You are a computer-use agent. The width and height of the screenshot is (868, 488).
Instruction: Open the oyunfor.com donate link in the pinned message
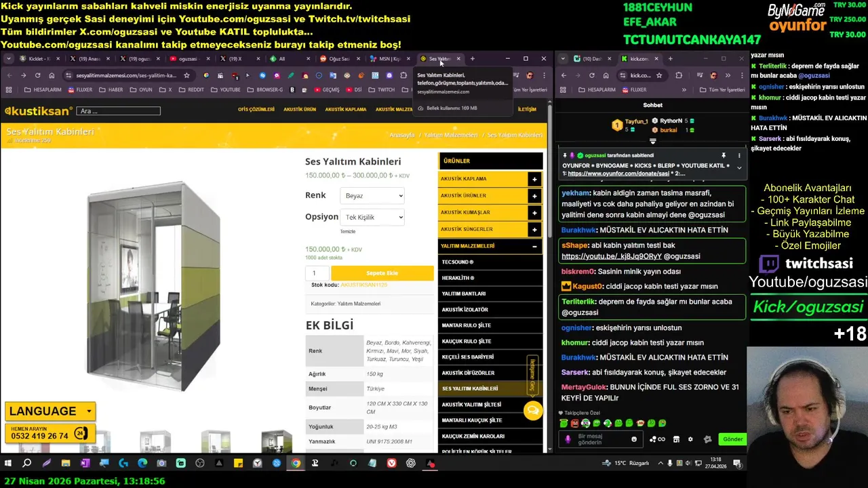pos(618,174)
